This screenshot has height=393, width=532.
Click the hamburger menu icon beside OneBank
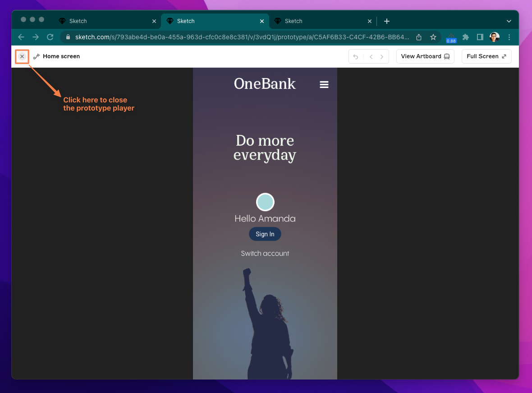point(324,84)
